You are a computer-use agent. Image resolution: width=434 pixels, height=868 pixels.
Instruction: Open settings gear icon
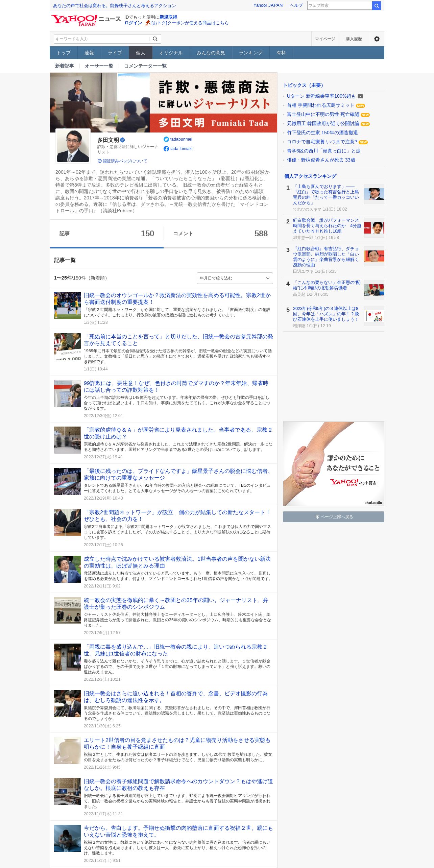click(x=377, y=39)
